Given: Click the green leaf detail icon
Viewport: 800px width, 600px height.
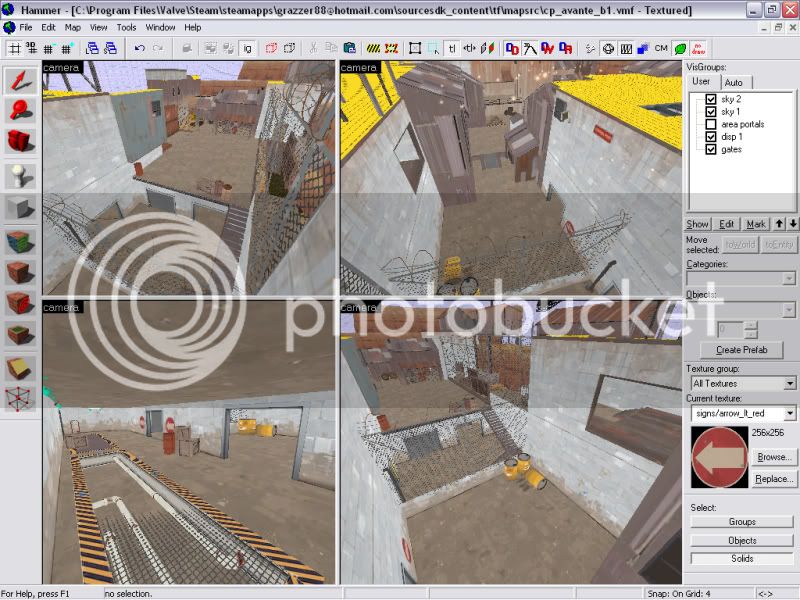Looking at the screenshot, I should click(680, 48).
